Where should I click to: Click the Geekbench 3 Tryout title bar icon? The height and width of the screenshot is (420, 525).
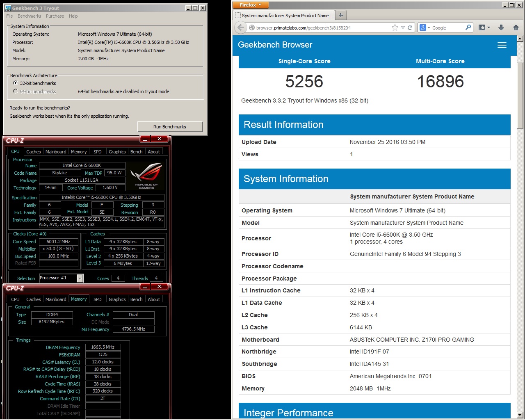[x=8, y=8]
